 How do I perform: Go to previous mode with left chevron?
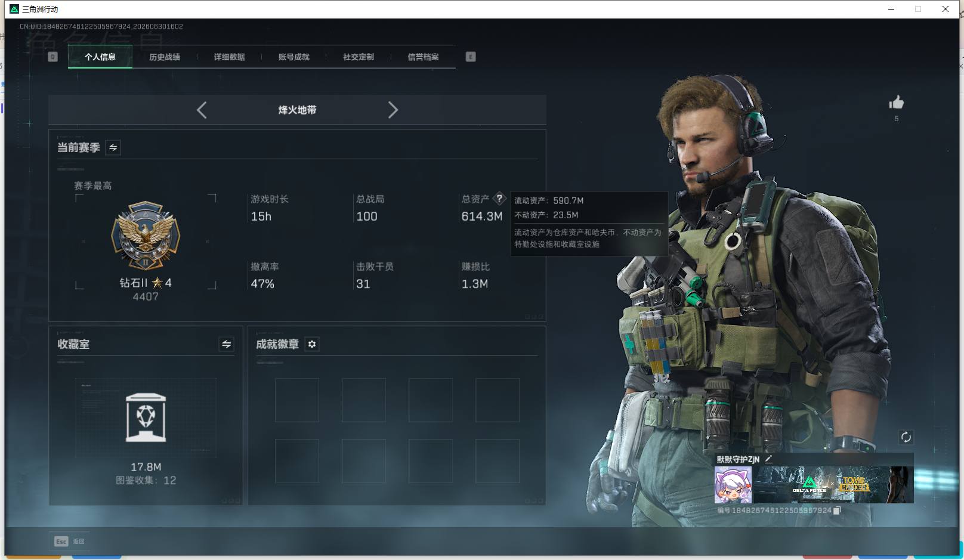[202, 110]
